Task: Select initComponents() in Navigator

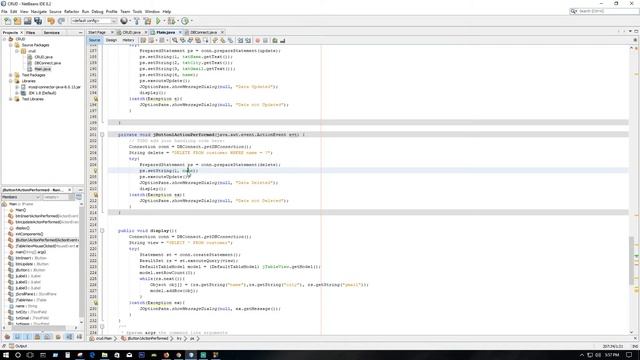Action: tap(29, 234)
